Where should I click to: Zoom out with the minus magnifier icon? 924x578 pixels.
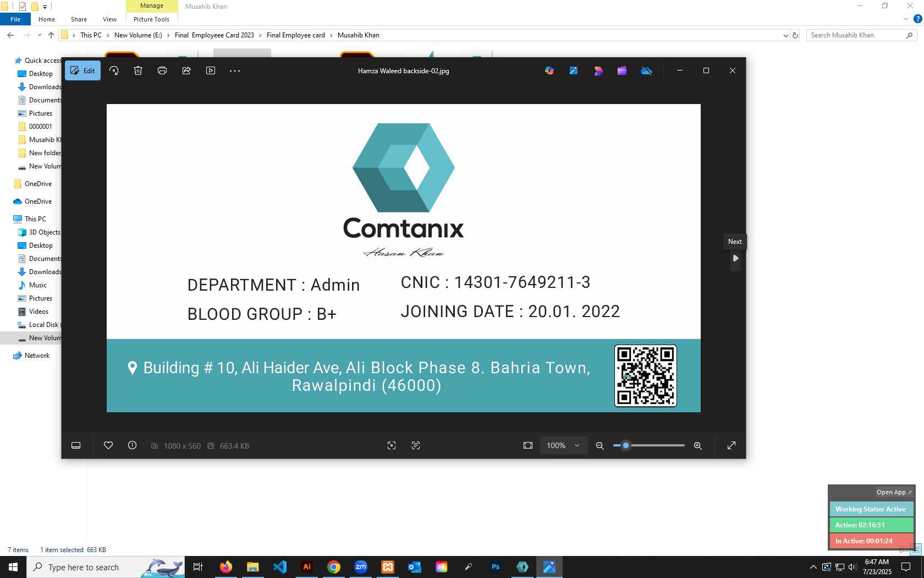tap(600, 445)
